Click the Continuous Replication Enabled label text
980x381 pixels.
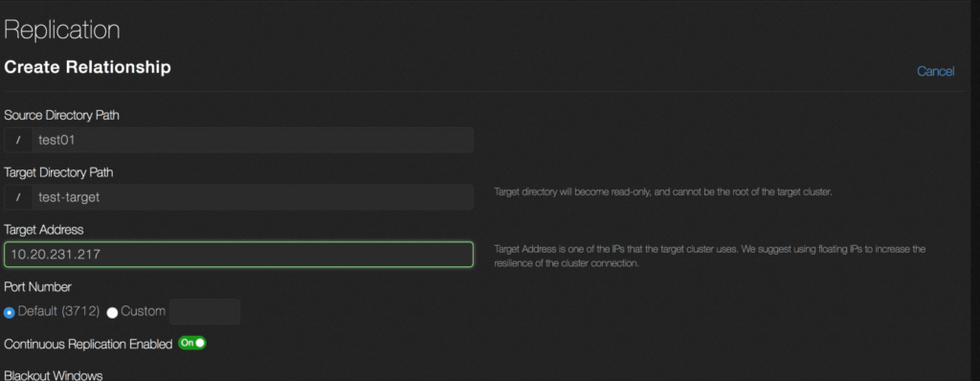[88, 344]
